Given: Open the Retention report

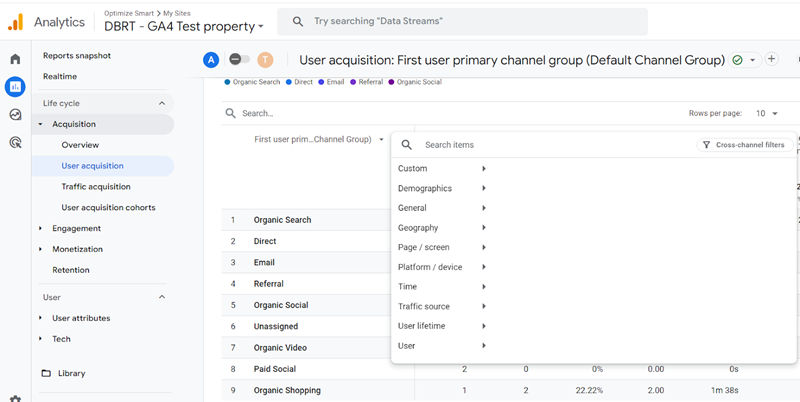Looking at the screenshot, I should [70, 270].
